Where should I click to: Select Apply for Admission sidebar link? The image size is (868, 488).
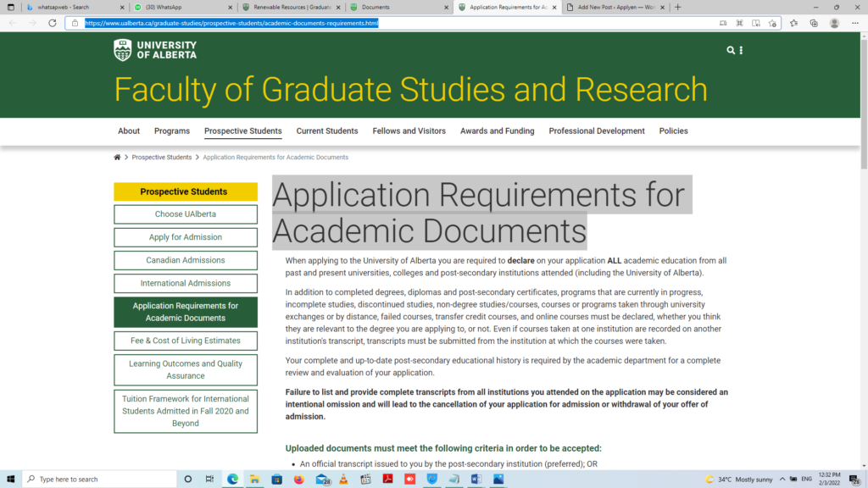point(186,237)
